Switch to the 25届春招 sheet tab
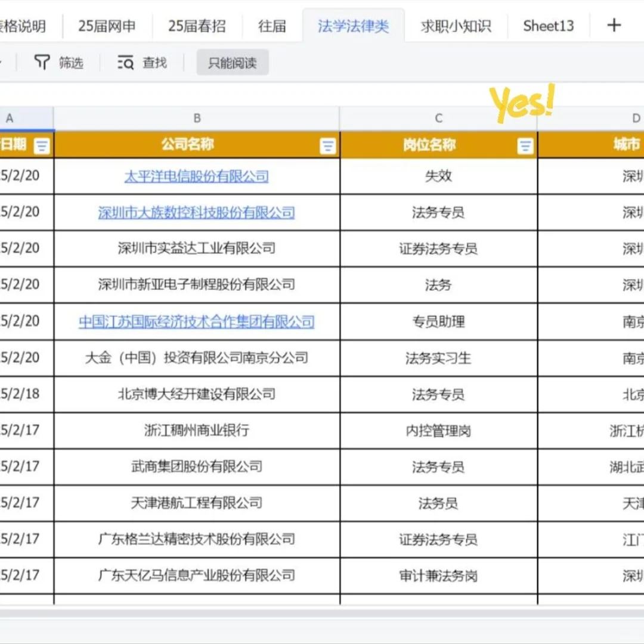The width and height of the screenshot is (644, 644). point(197,26)
